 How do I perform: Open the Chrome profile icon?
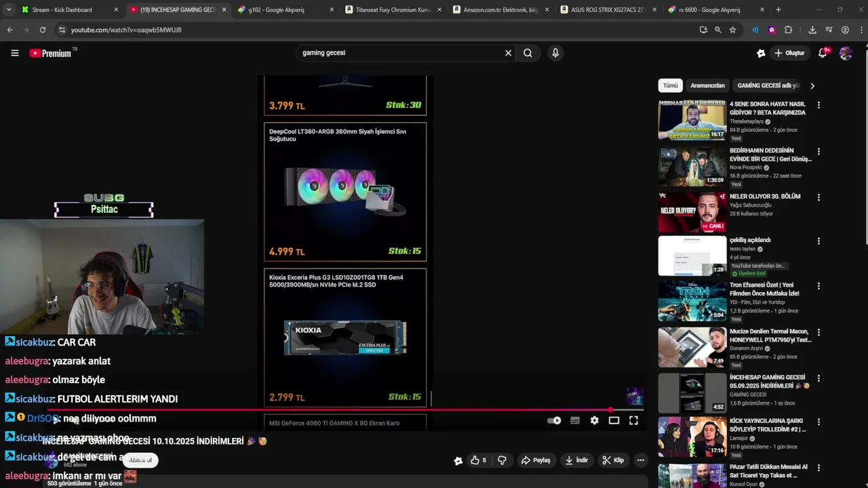[845, 30]
